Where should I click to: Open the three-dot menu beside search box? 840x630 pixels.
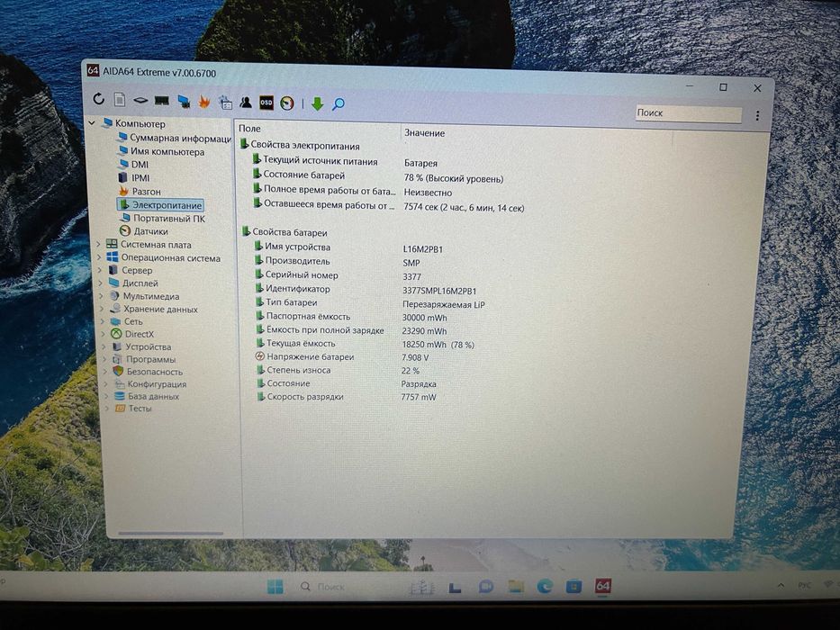(x=757, y=115)
